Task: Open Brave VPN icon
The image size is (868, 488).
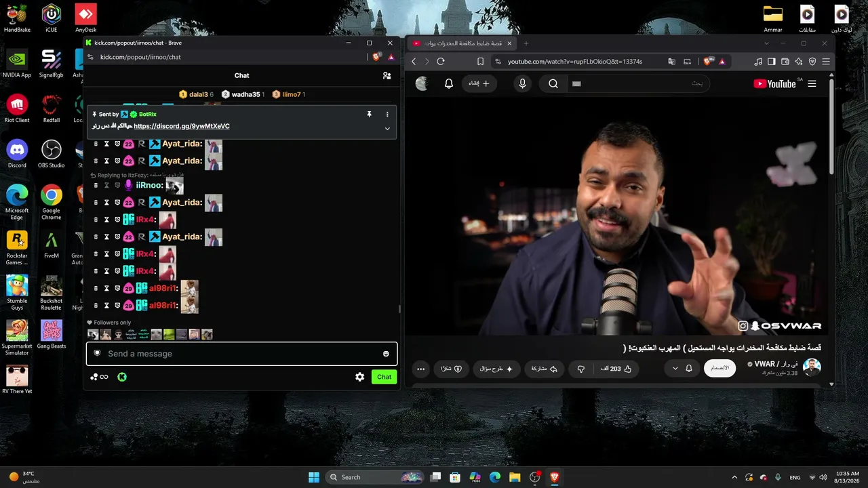Action: click(812, 62)
